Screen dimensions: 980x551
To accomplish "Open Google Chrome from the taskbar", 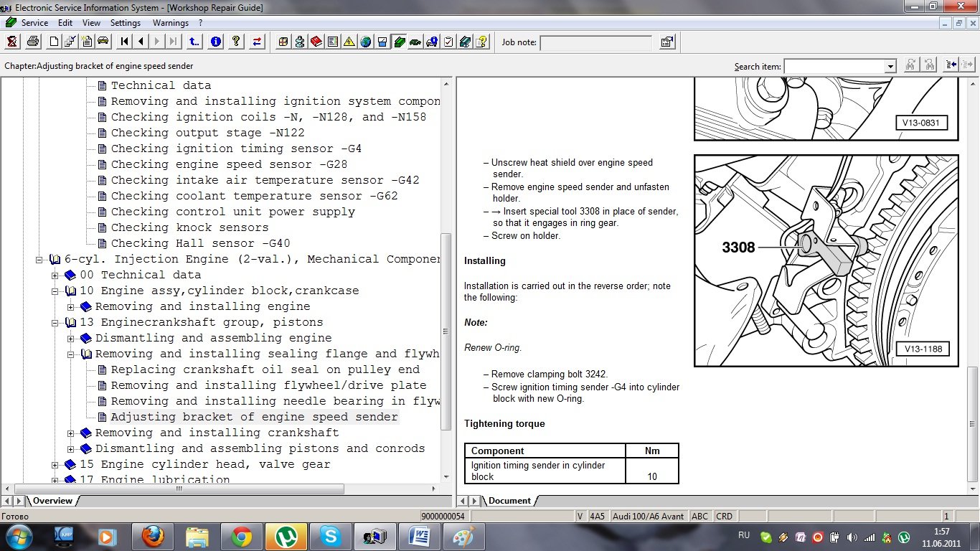I will pos(240,536).
